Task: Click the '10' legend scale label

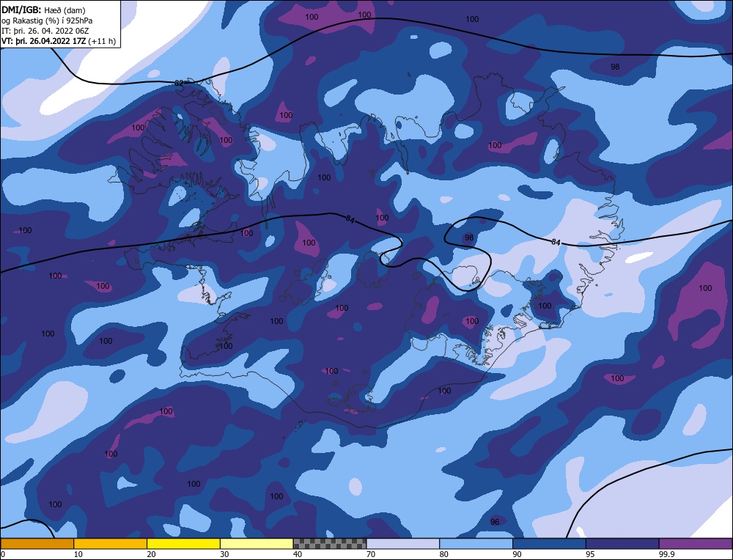Action: (78, 554)
